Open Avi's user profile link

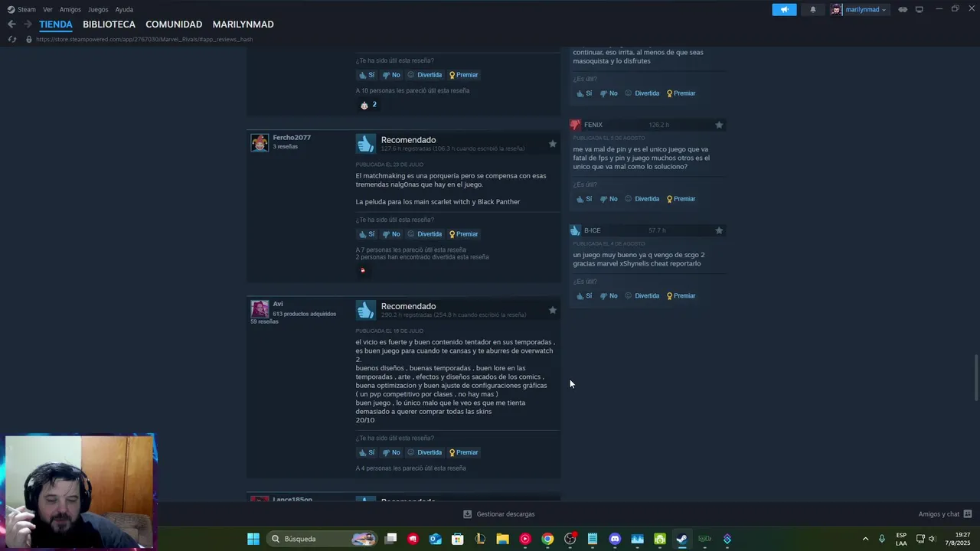pyautogui.click(x=278, y=304)
